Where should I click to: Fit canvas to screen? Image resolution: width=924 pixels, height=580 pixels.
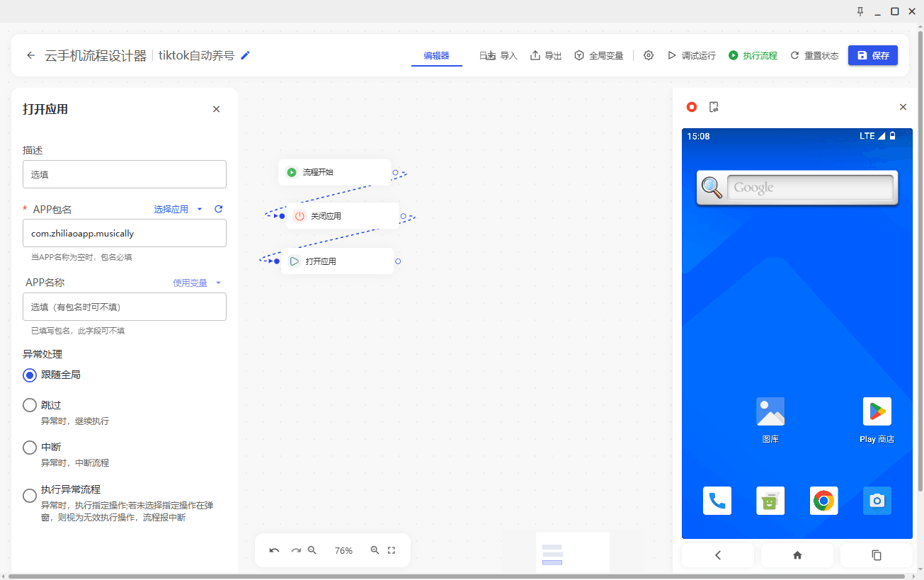point(392,550)
